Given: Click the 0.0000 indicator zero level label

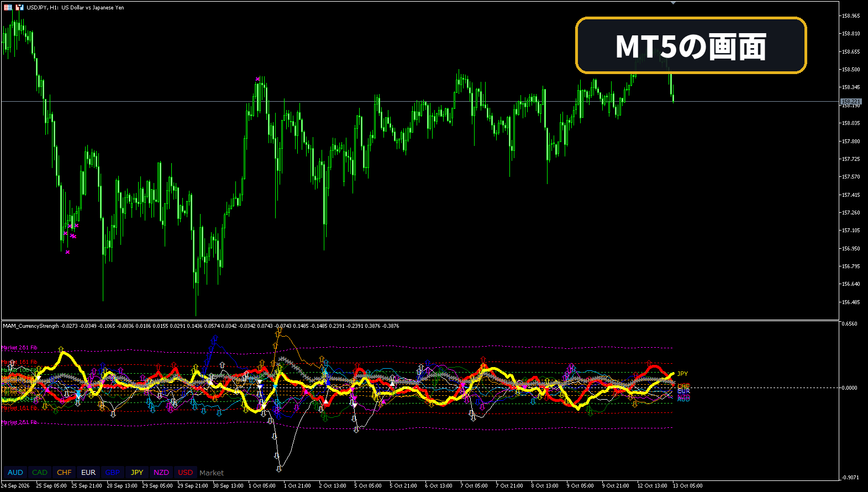Looking at the screenshot, I should (850, 388).
